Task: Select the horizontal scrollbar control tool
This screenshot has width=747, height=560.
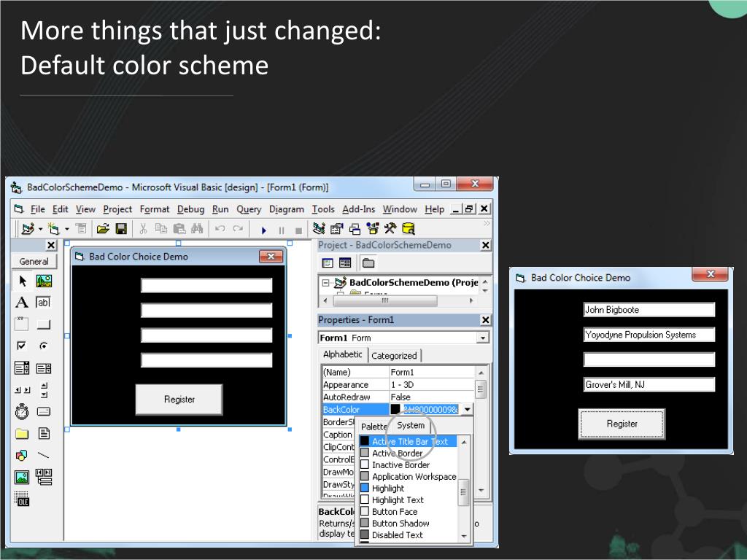Action: coord(22,390)
